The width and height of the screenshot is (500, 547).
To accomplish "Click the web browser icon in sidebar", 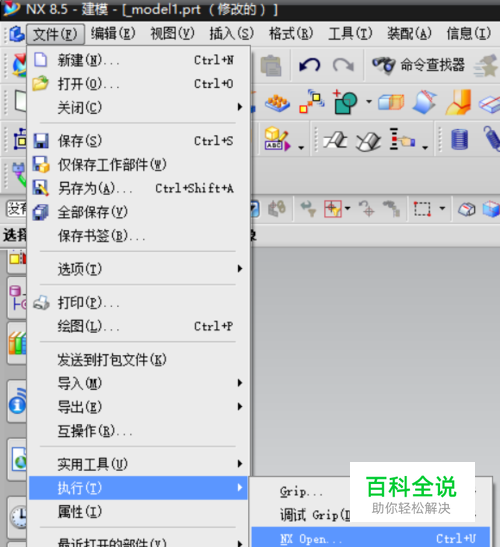I will point(20,459).
